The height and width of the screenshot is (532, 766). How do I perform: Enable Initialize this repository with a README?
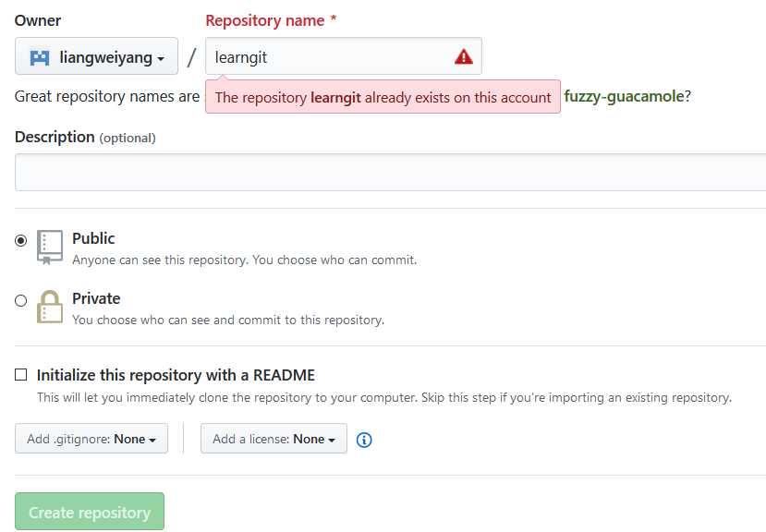(21, 375)
